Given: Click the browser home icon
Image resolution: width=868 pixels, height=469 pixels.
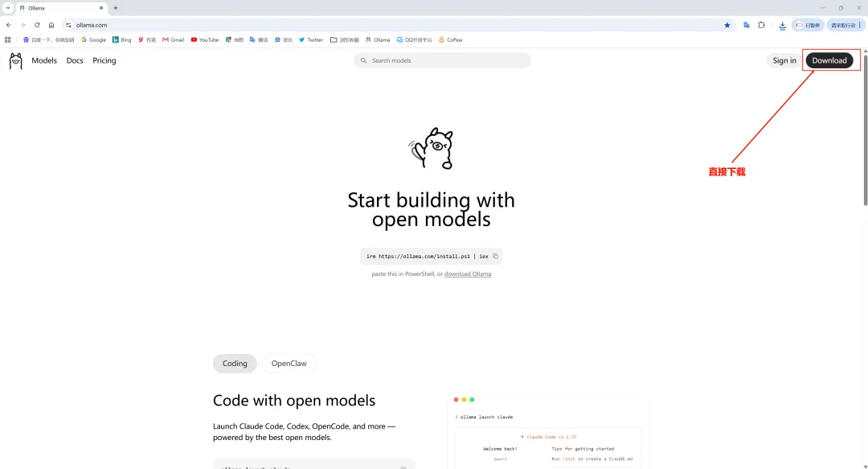Looking at the screenshot, I should click(51, 25).
